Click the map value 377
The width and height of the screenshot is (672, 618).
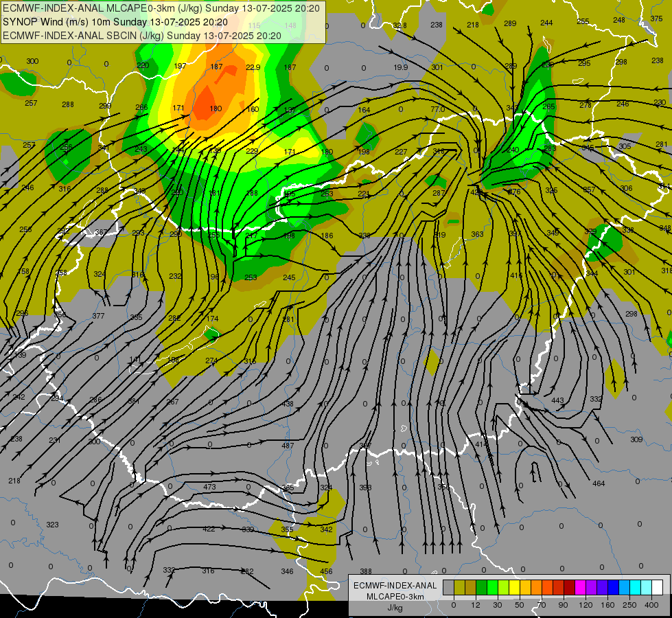[x=98, y=316]
